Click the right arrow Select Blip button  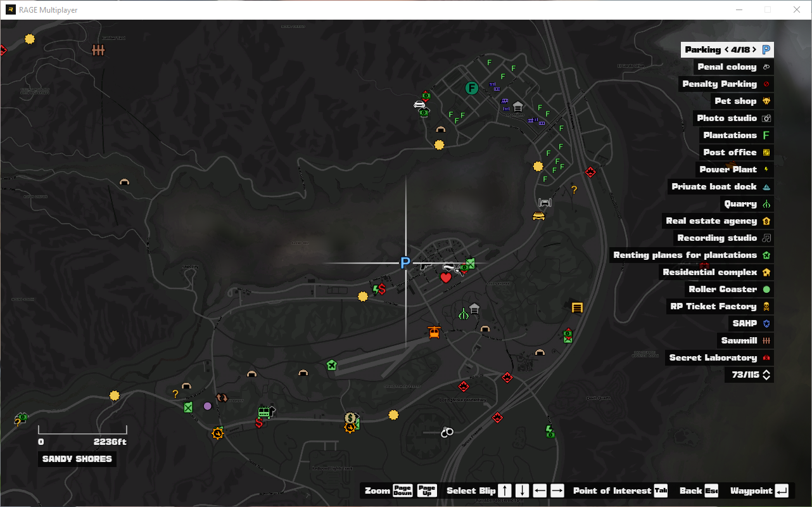(557, 491)
